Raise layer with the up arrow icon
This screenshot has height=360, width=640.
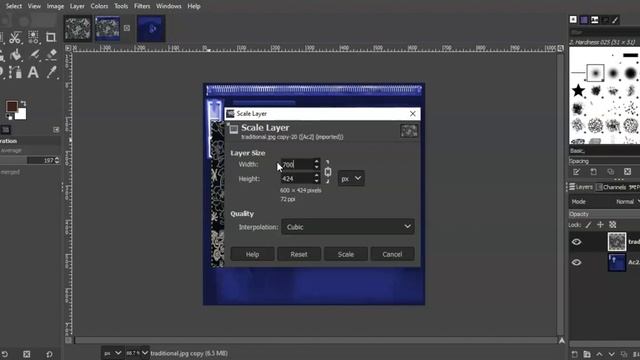(x=599, y=354)
